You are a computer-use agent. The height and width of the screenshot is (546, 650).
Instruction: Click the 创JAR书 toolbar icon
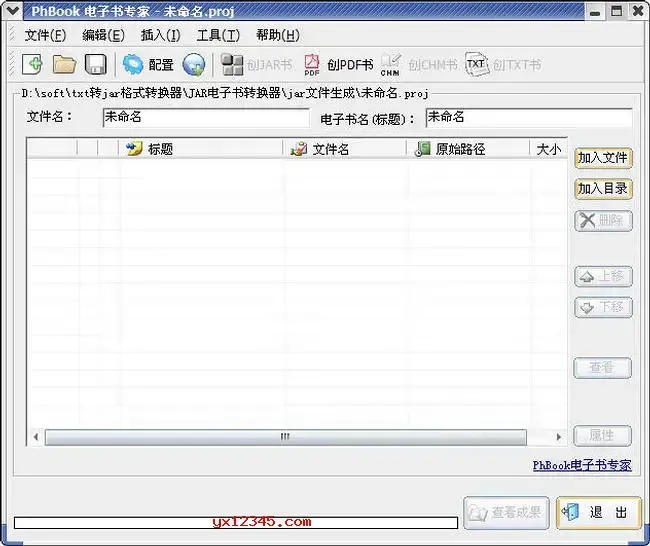pyautogui.click(x=256, y=65)
